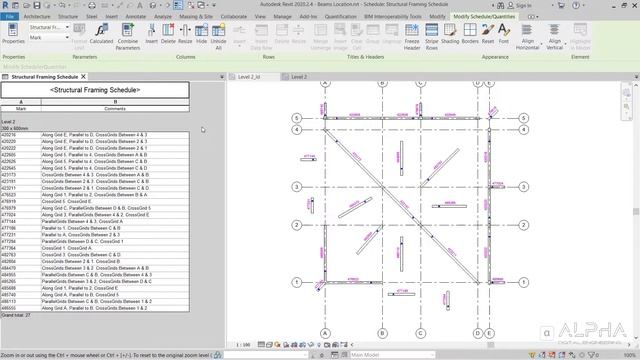Insert a new schedule column
640x360 pixels.
click(x=151, y=33)
